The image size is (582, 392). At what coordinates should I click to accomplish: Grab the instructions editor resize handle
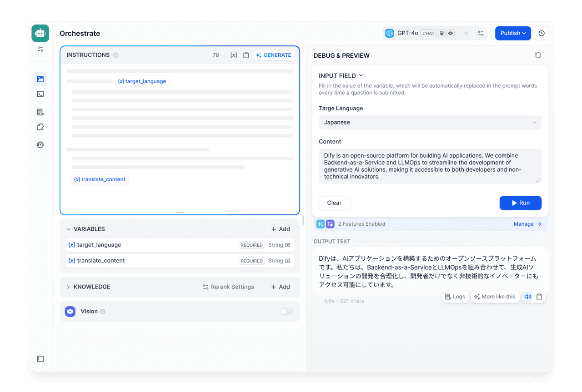click(x=180, y=213)
